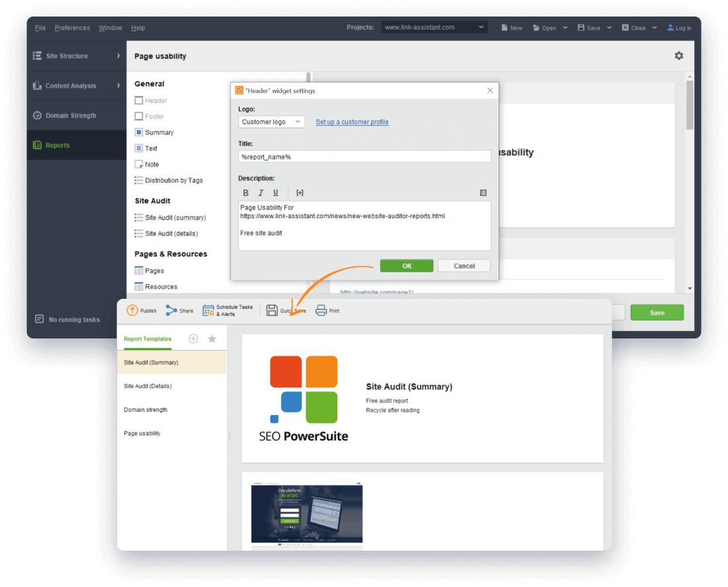The width and height of the screenshot is (728, 587).
Task: Click the green Save button
Action: (x=657, y=313)
